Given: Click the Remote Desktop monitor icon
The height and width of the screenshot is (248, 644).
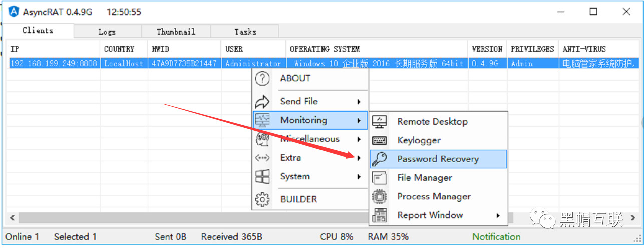Looking at the screenshot, I should click(x=379, y=122).
